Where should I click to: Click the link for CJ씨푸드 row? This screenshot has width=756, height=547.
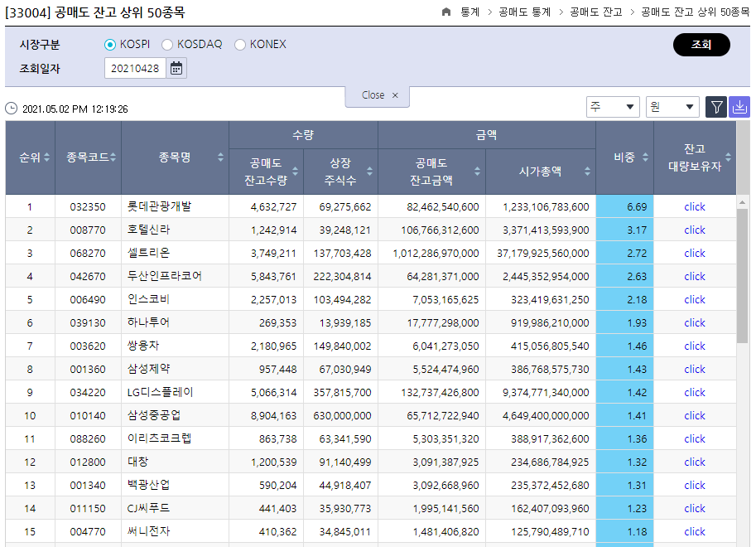(694, 508)
